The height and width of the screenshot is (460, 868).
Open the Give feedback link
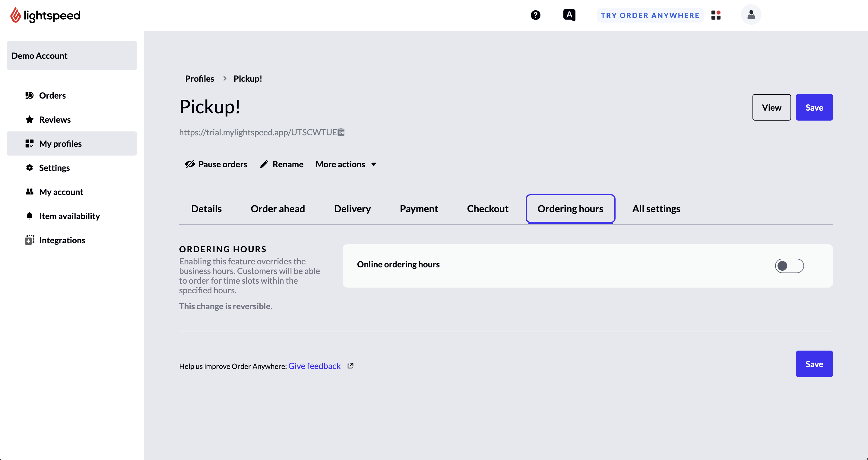(x=314, y=366)
